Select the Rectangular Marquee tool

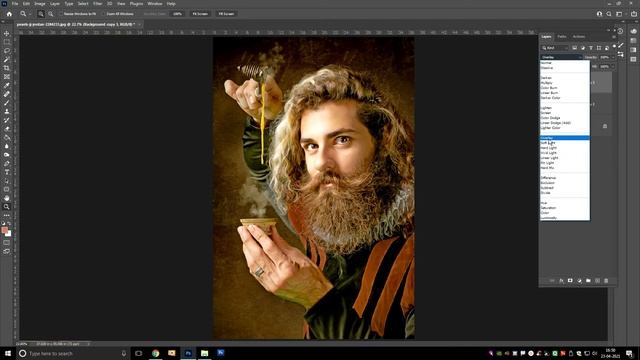point(7,42)
